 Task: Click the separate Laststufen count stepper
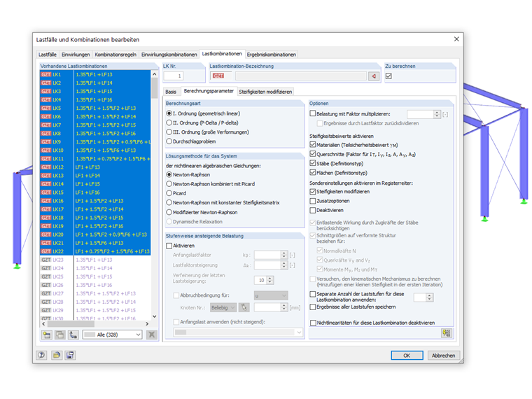[430, 297]
